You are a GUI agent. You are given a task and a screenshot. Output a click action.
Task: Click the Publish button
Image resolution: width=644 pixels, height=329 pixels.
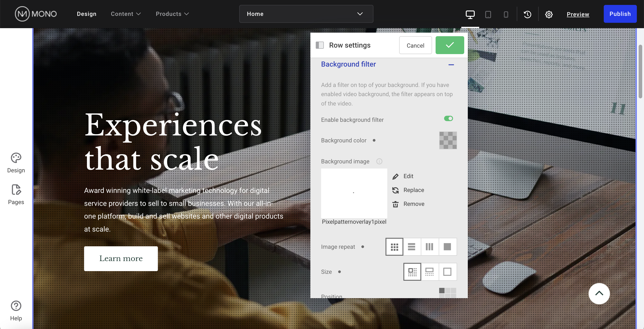coord(620,14)
